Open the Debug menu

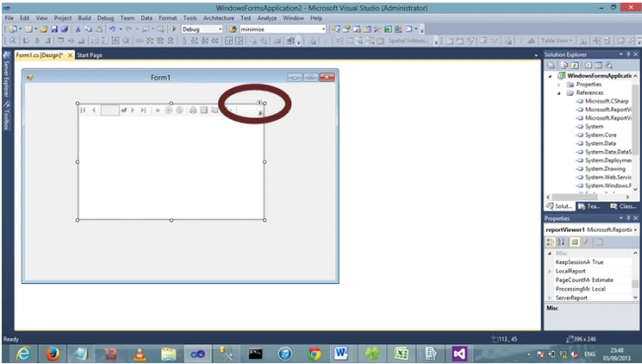pos(106,18)
